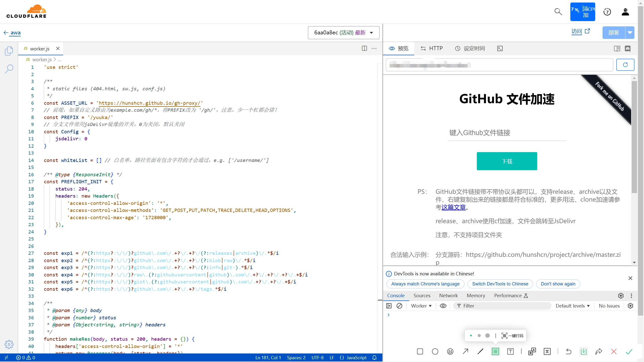Select the text annotation tool
Screen dimensions: 644x362
(511, 351)
